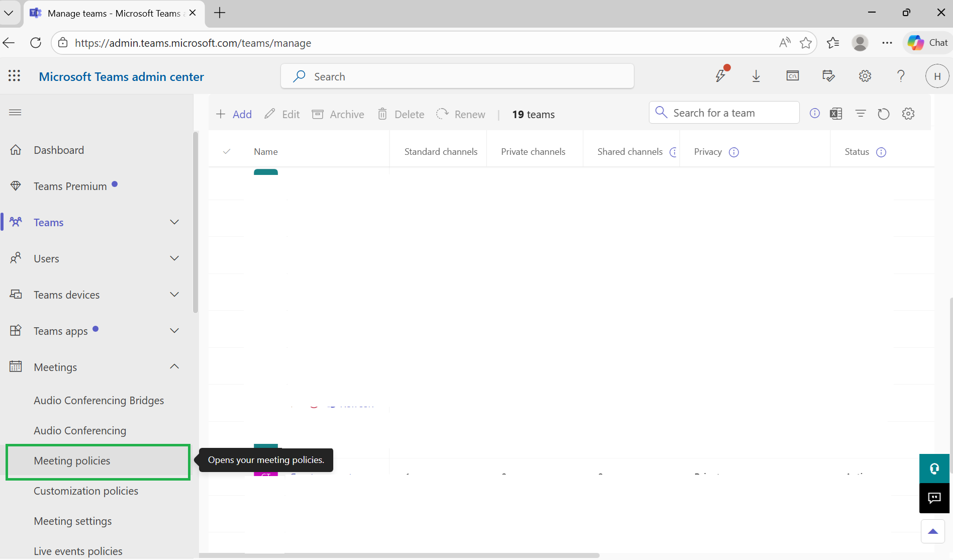The width and height of the screenshot is (953, 560).
Task: Click the Delete toolbar button
Action: [x=401, y=114]
